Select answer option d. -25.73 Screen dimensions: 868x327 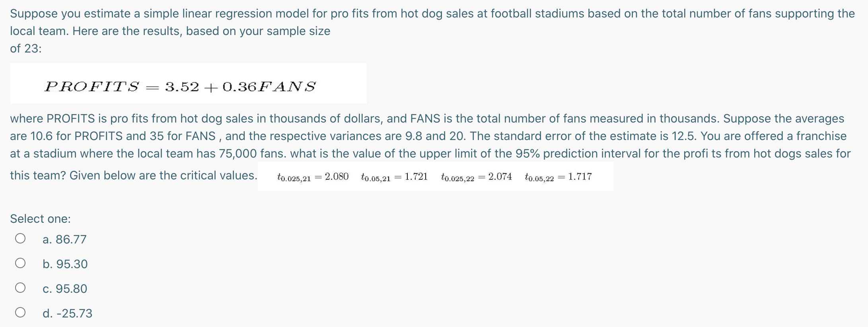click(68, 313)
